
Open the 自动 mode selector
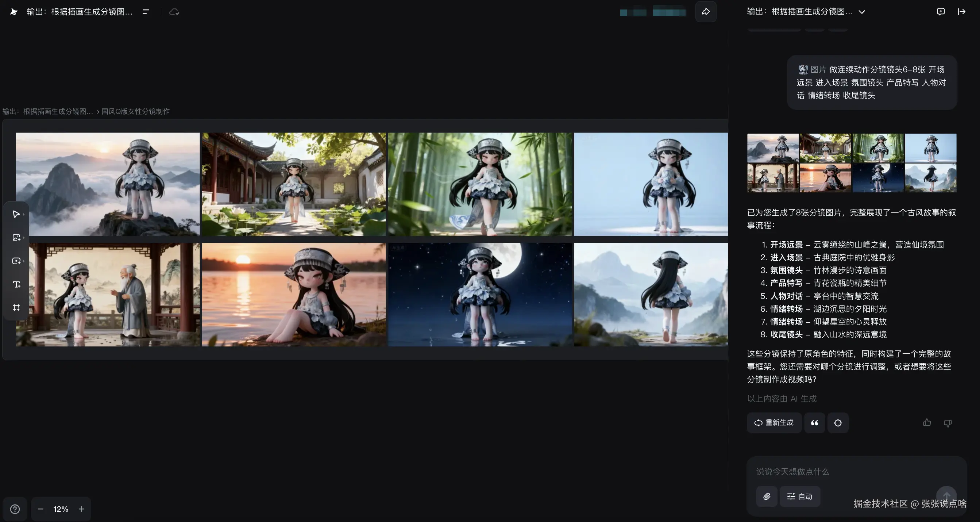click(800, 496)
